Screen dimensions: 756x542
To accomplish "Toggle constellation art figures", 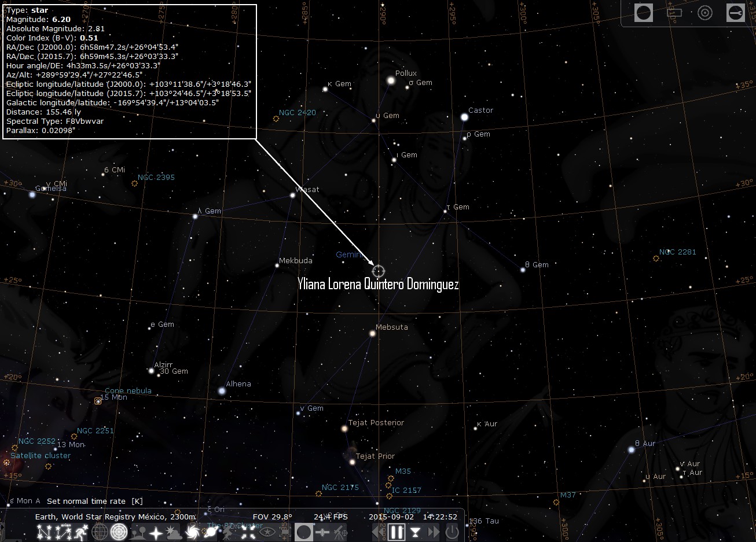I will point(83,532).
